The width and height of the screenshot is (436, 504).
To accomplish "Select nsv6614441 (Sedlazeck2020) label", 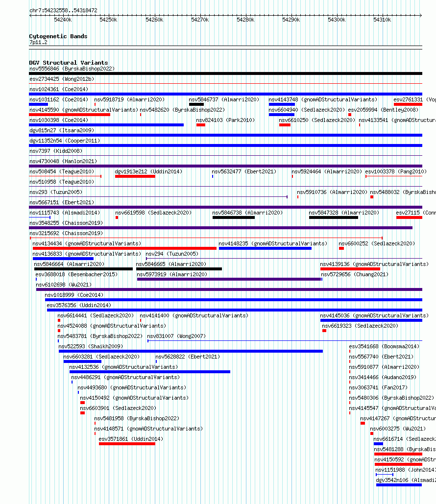I will pyautogui.click(x=96, y=315).
